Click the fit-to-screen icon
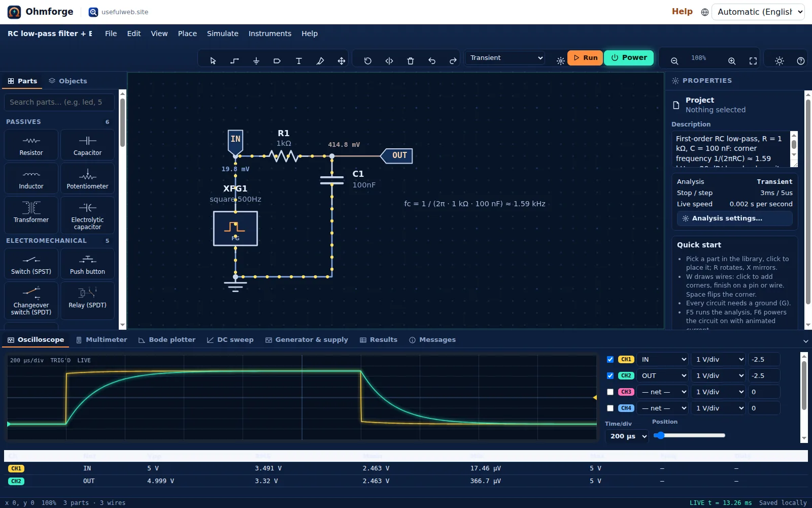 [x=753, y=60]
